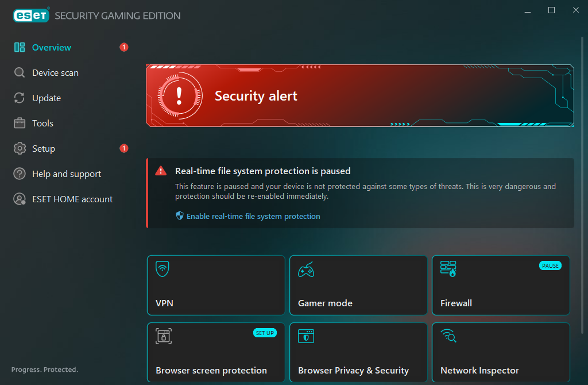The height and width of the screenshot is (385, 588).
Task: Click the red warning triangle icon
Action: pos(161,171)
